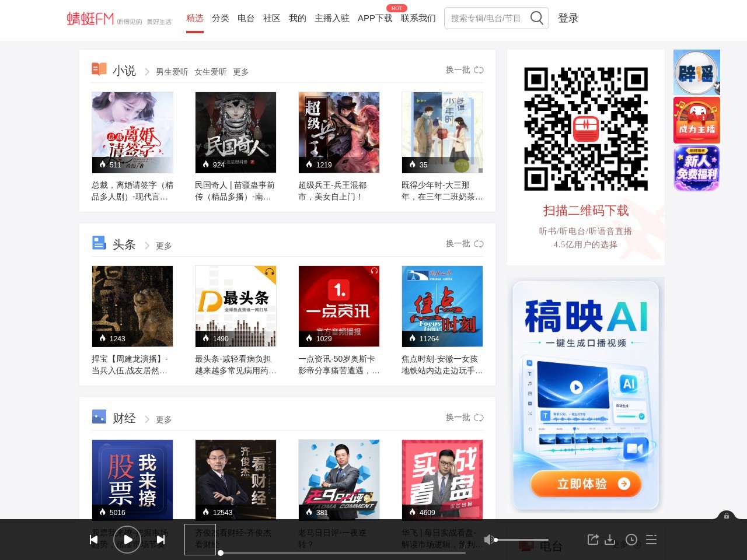The image size is (747, 560).
Task: Click the headlines section icon
Action: pyautogui.click(x=99, y=243)
